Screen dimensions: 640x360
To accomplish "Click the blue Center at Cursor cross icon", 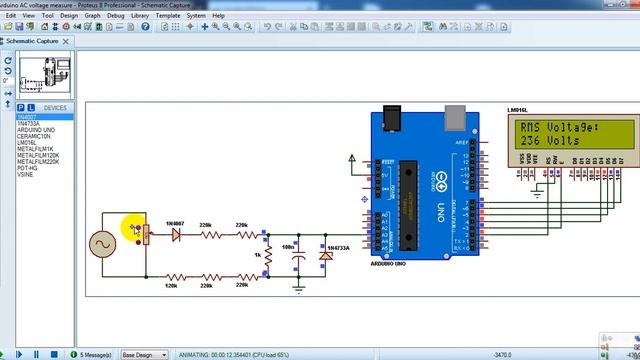I will (204, 27).
